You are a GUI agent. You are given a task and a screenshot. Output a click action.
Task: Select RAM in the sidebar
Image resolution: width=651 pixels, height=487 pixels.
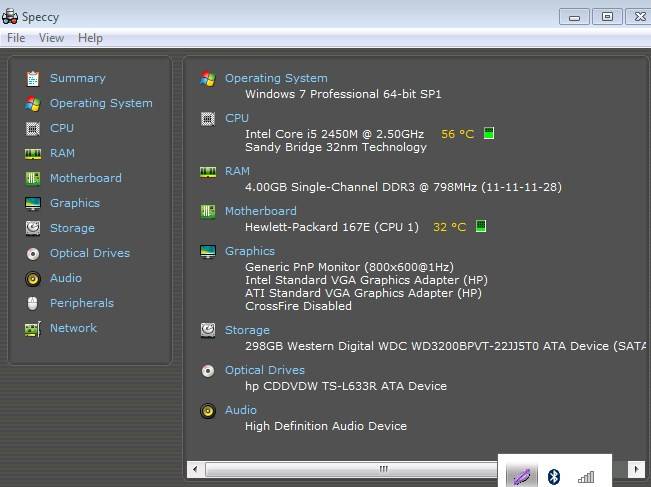pos(62,153)
